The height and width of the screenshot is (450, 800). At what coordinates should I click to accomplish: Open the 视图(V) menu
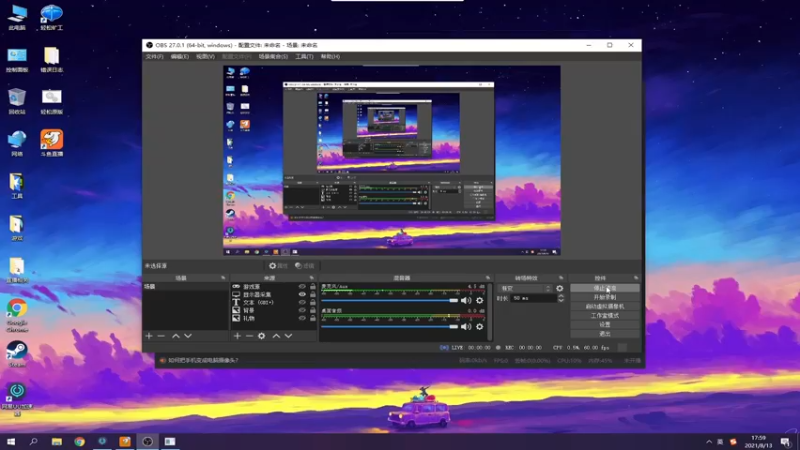(205, 57)
